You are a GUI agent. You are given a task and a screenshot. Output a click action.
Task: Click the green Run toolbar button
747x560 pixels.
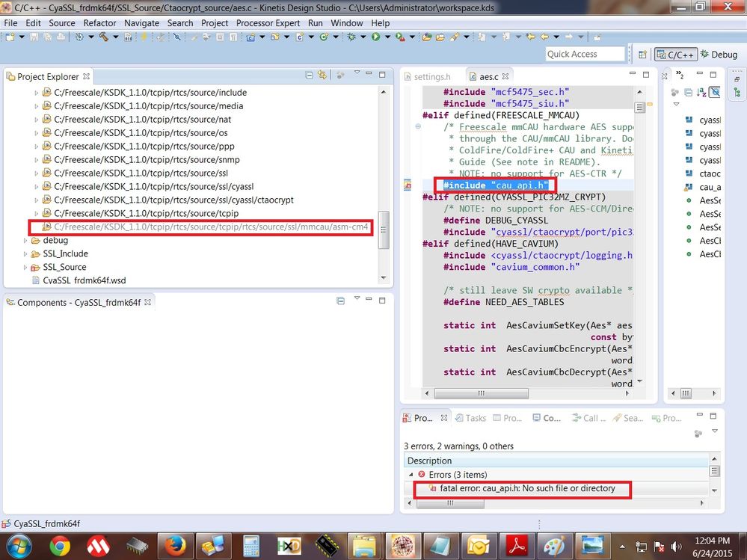[x=376, y=37]
